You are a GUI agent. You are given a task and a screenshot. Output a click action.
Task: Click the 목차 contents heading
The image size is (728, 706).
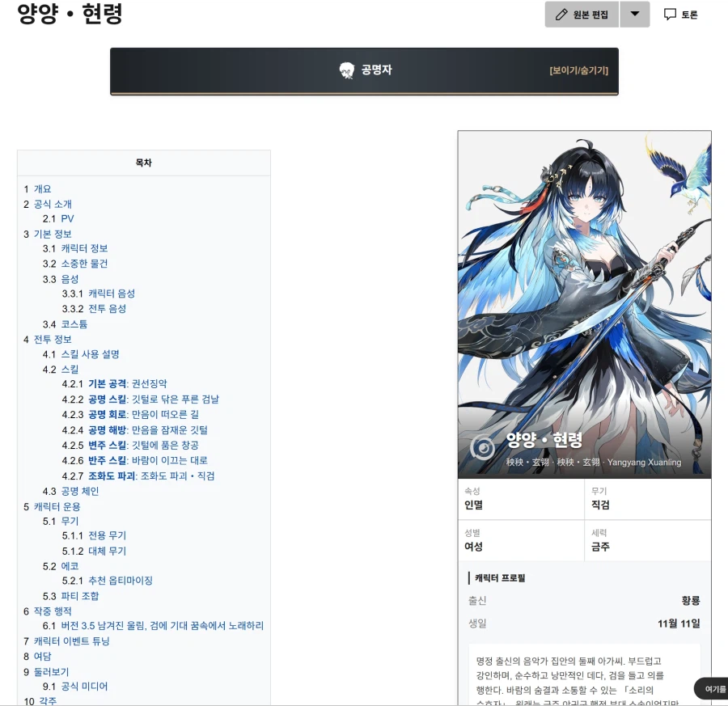pos(143,163)
